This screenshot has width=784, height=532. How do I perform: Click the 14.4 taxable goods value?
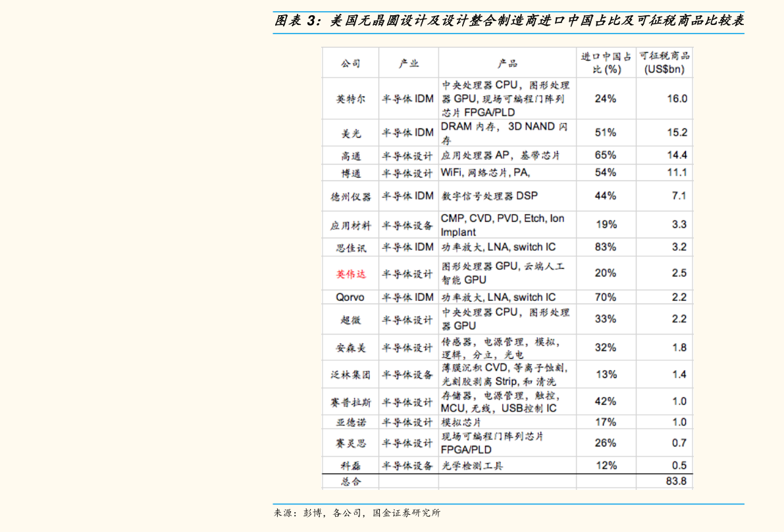(677, 155)
